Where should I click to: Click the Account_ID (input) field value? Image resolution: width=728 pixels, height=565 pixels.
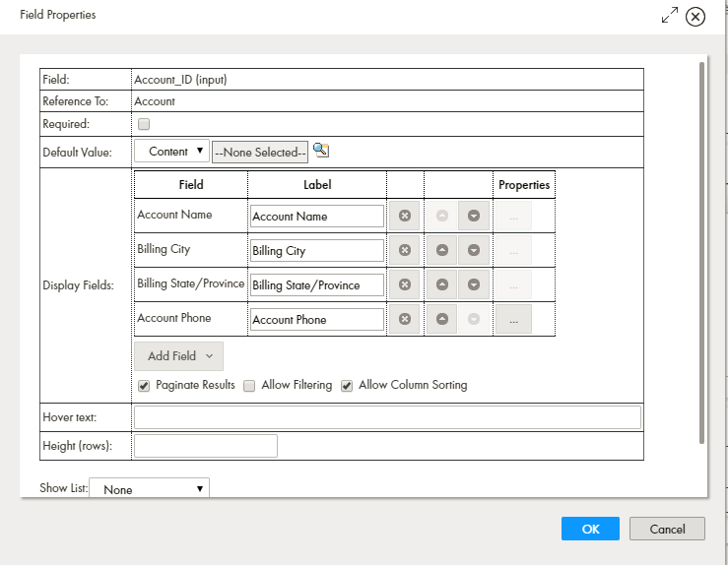pos(180,80)
